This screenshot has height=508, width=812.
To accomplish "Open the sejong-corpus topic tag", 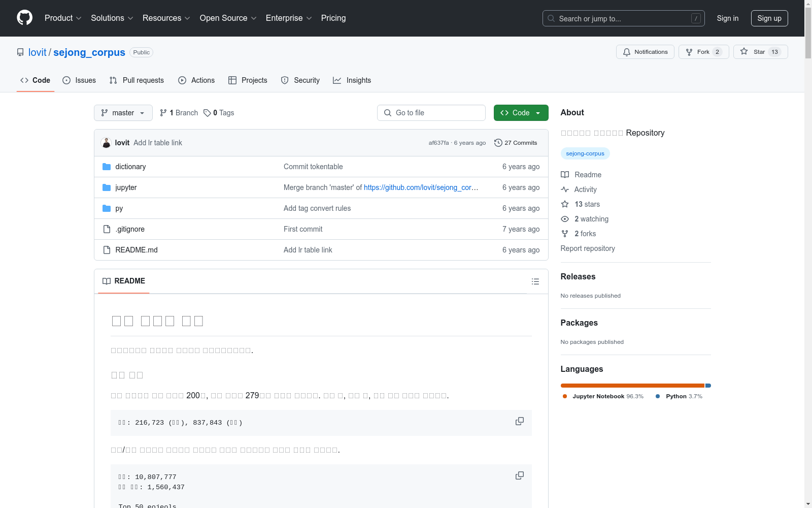I will point(585,153).
